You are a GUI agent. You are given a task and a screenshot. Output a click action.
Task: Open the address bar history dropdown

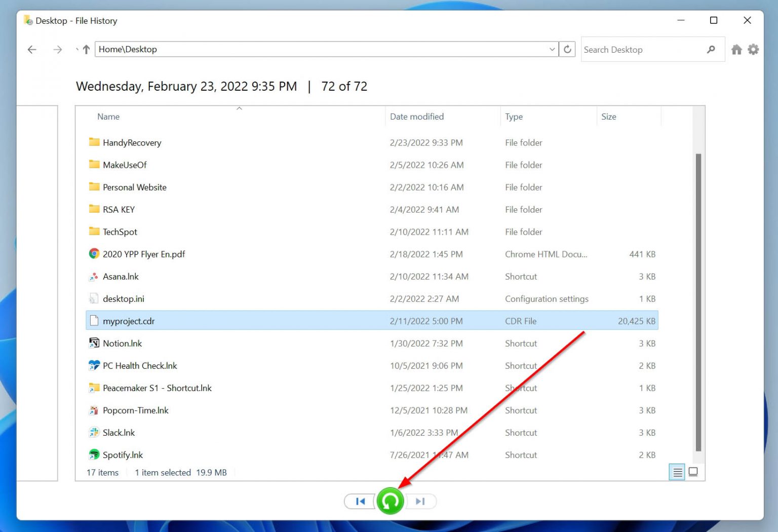point(552,49)
